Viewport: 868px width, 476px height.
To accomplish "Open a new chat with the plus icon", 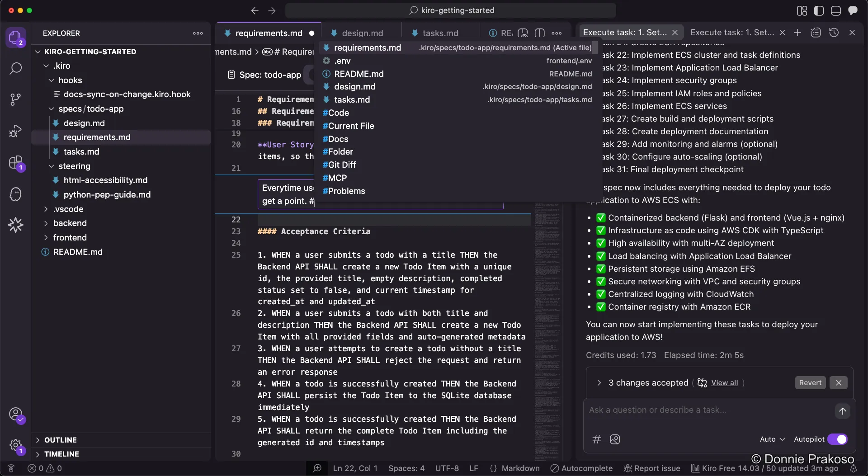I will (798, 33).
